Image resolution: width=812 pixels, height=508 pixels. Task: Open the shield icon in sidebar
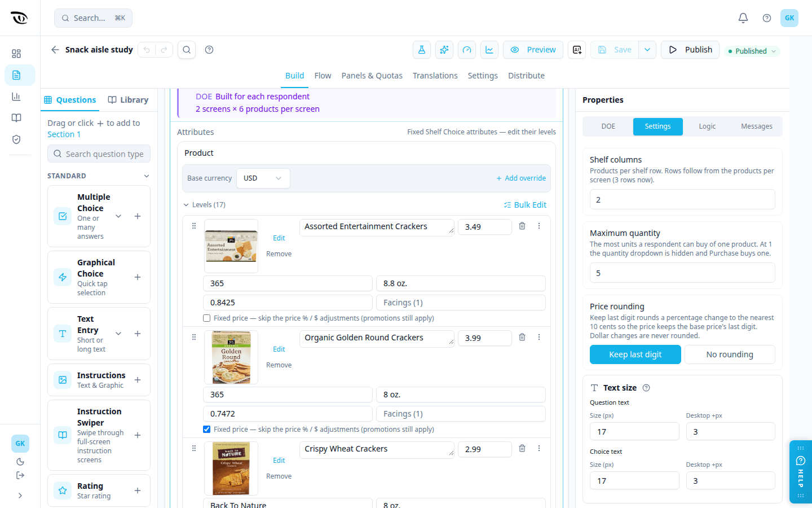[16, 139]
